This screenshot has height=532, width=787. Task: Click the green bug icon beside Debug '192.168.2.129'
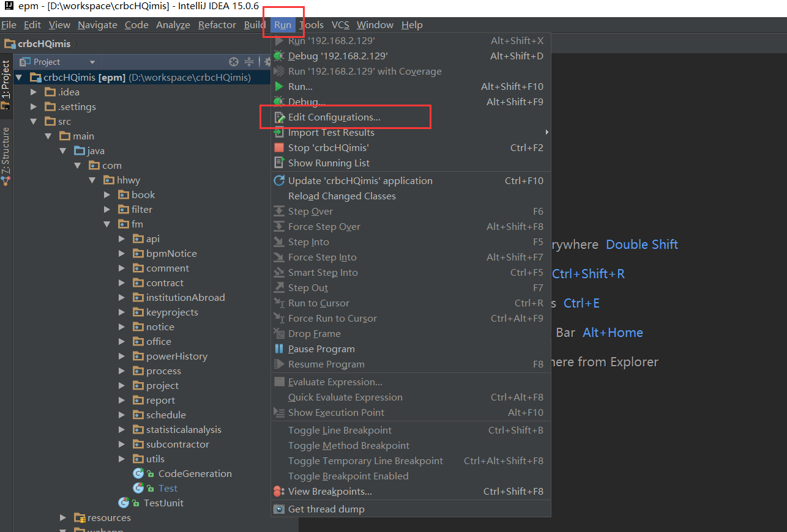[x=279, y=56]
